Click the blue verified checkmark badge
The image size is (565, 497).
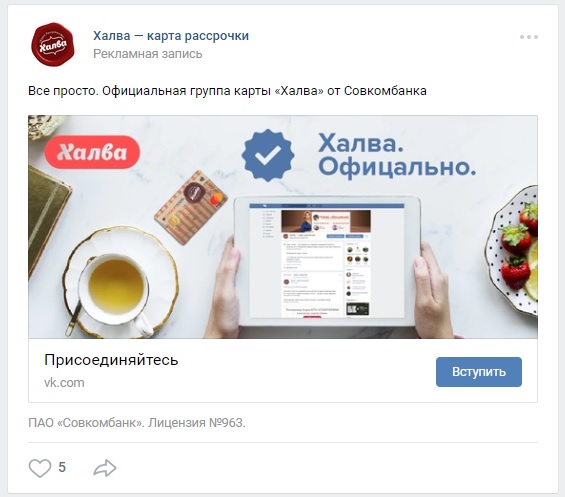click(268, 155)
